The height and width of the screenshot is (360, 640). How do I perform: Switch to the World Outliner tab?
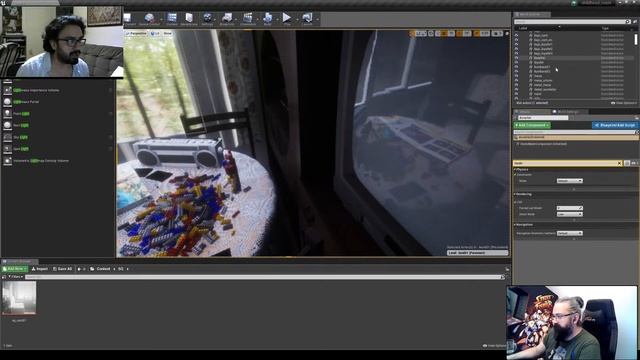click(531, 14)
